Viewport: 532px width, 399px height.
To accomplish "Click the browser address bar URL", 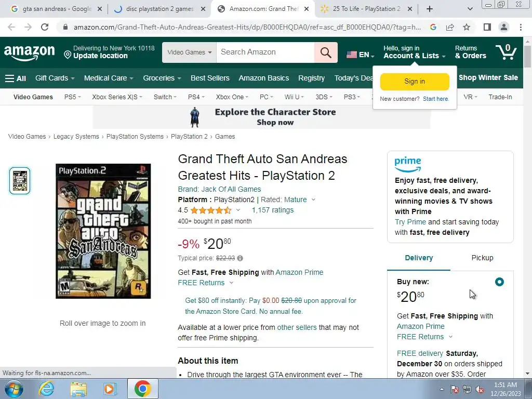I will [247, 27].
